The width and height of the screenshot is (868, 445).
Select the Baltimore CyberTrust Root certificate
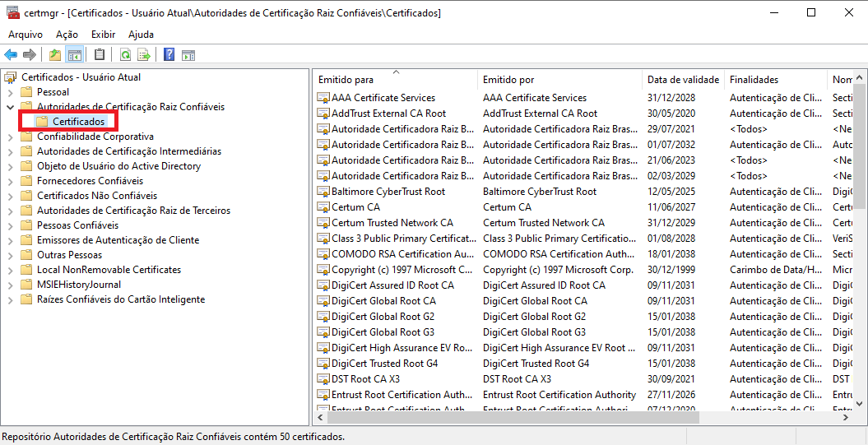tap(388, 192)
